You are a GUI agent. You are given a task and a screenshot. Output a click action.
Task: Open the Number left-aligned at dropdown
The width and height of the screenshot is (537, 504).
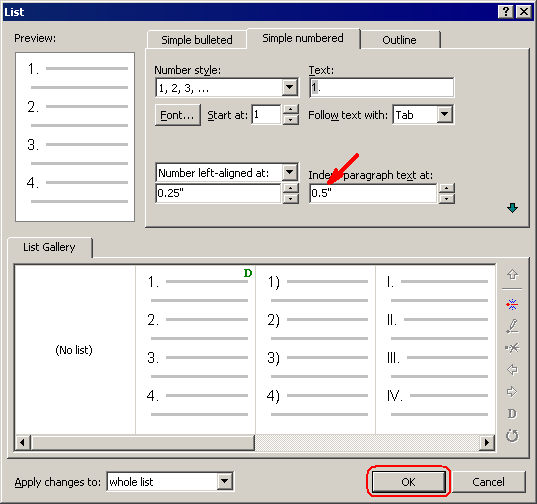pos(289,172)
